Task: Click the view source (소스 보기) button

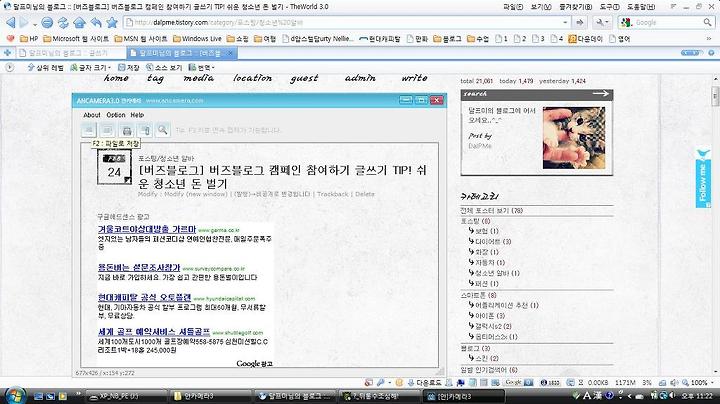Action: point(164,67)
